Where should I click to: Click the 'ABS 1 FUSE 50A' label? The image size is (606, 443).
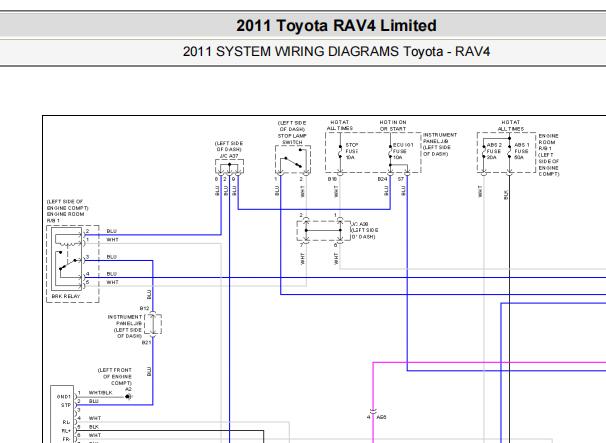tap(522, 151)
